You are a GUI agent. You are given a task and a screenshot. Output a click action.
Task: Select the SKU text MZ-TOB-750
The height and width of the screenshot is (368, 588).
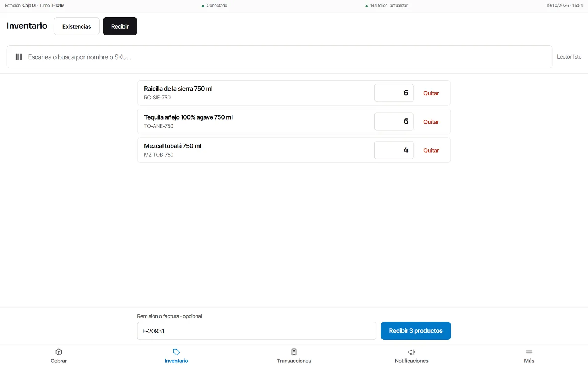pos(159,155)
